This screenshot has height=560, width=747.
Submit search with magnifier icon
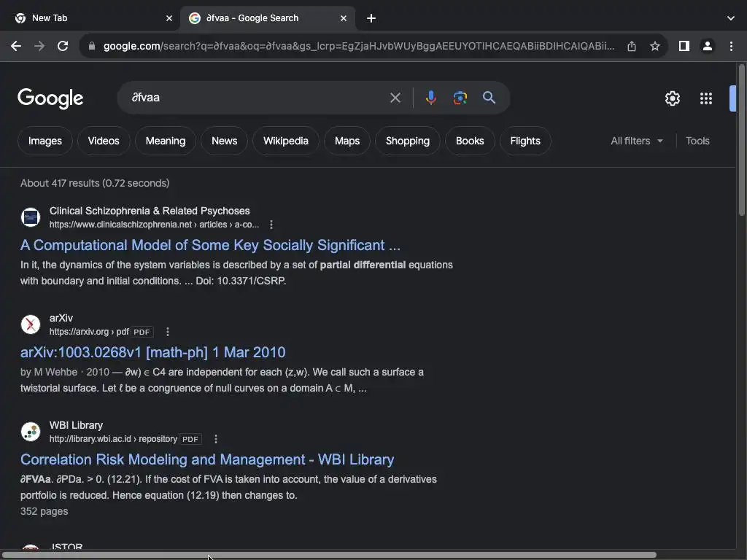pos(489,98)
